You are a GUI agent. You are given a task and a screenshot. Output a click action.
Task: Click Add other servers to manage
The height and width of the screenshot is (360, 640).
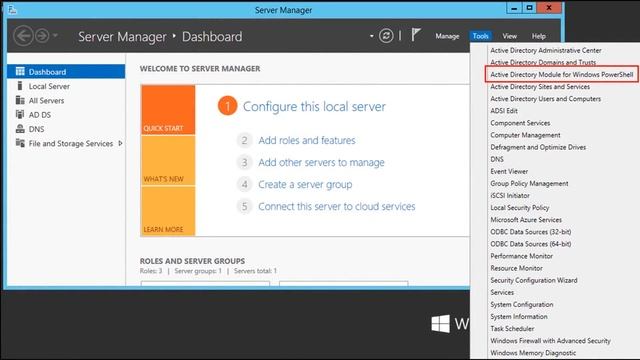[321, 162]
